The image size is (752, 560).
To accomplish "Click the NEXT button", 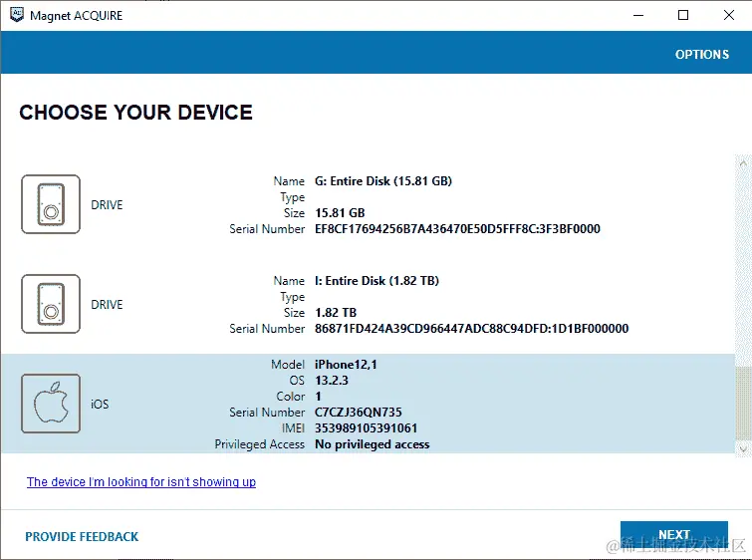I will 674,534.
